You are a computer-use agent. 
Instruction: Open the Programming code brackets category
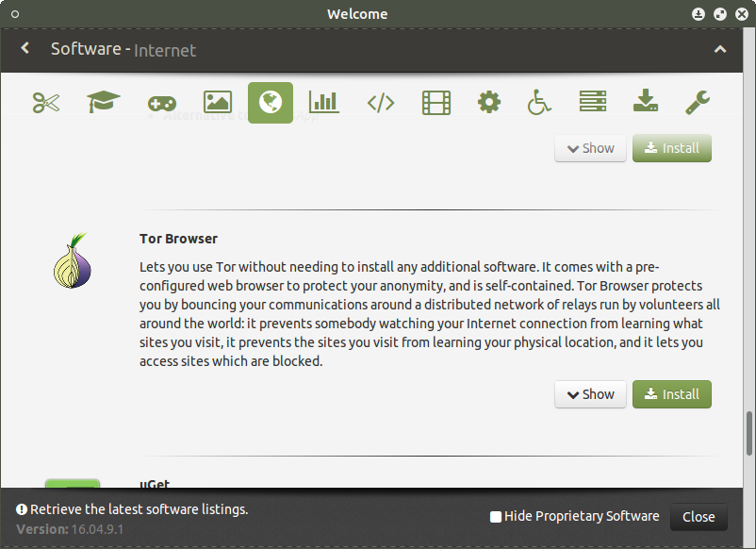pyautogui.click(x=381, y=103)
